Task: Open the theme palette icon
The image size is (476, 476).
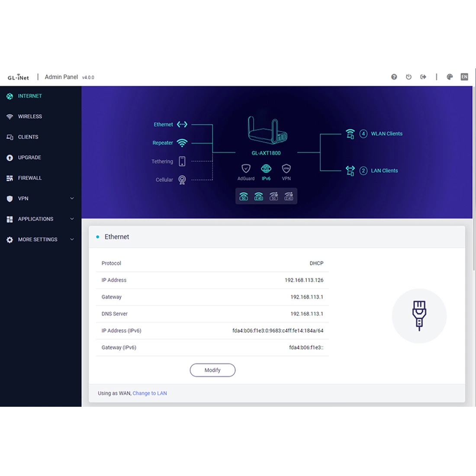Action: pos(450,77)
